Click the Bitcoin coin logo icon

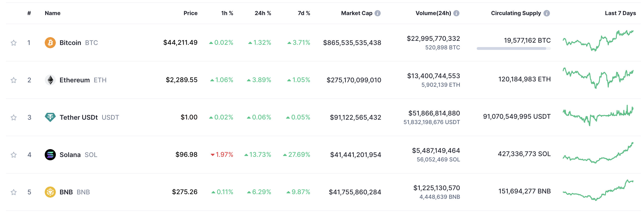[x=50, y=42]
